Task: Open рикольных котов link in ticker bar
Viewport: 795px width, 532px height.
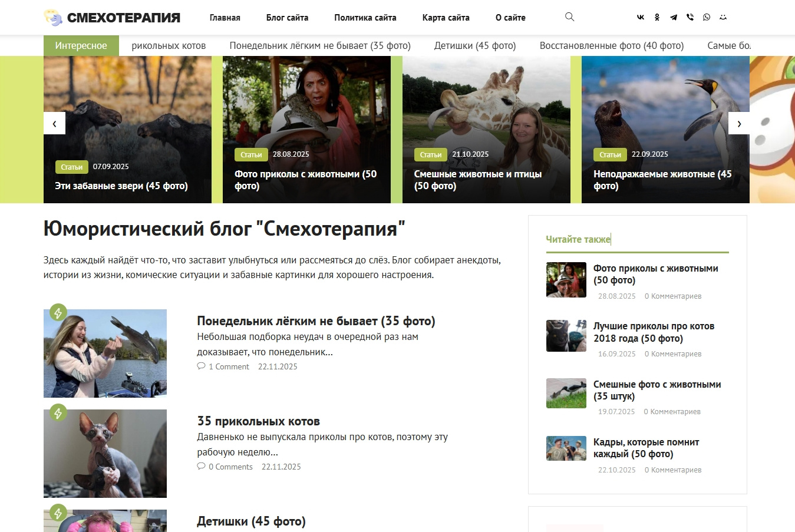Action: [169, 45]
